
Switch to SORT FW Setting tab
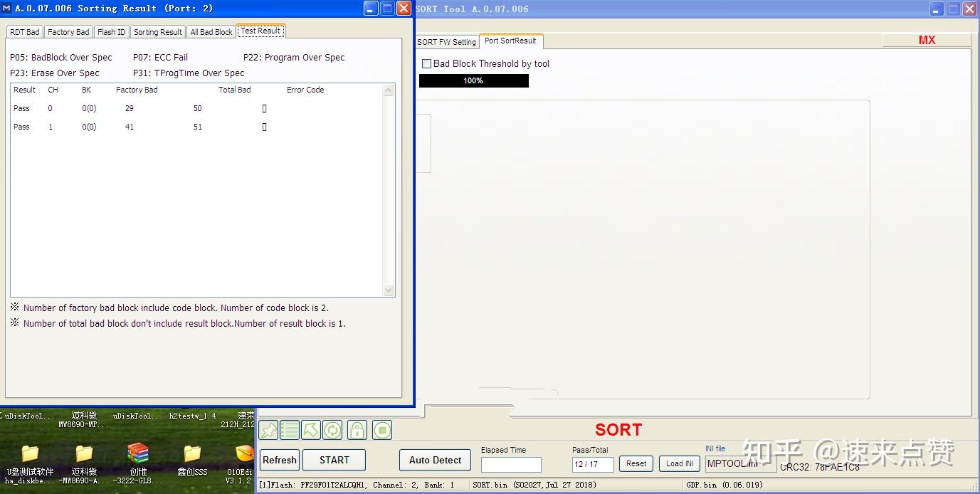(x=446, y=42)
